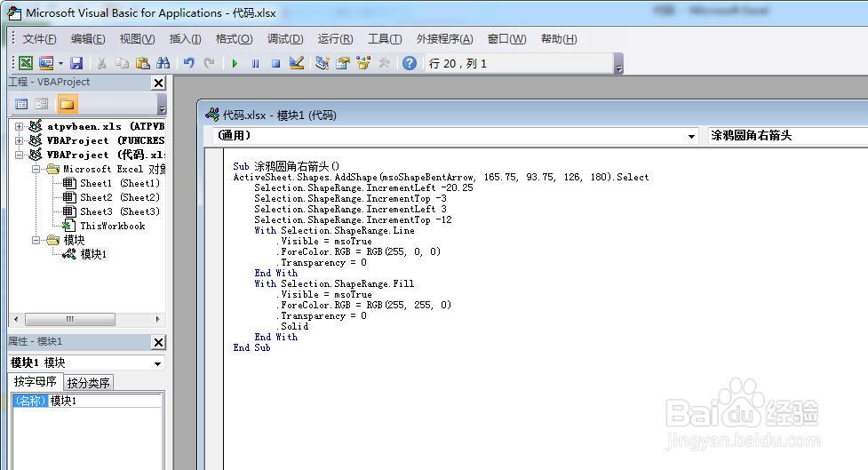Close the 属性 - 模块1 panel
Screen dimensions: 868x470
(x=158, y=343)
